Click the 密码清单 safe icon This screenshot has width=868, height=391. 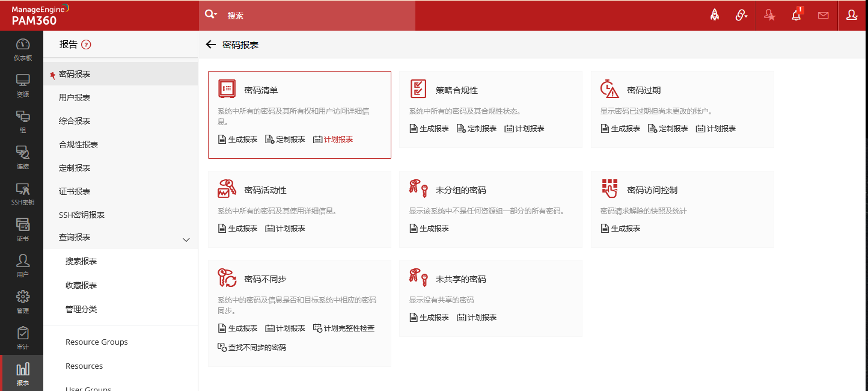click(227, 88)
